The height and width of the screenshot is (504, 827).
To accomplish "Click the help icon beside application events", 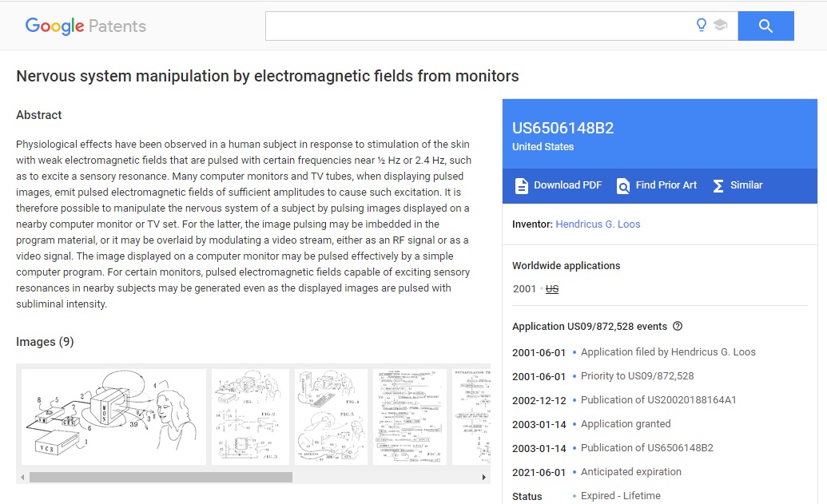I will (x=678, y=326).
